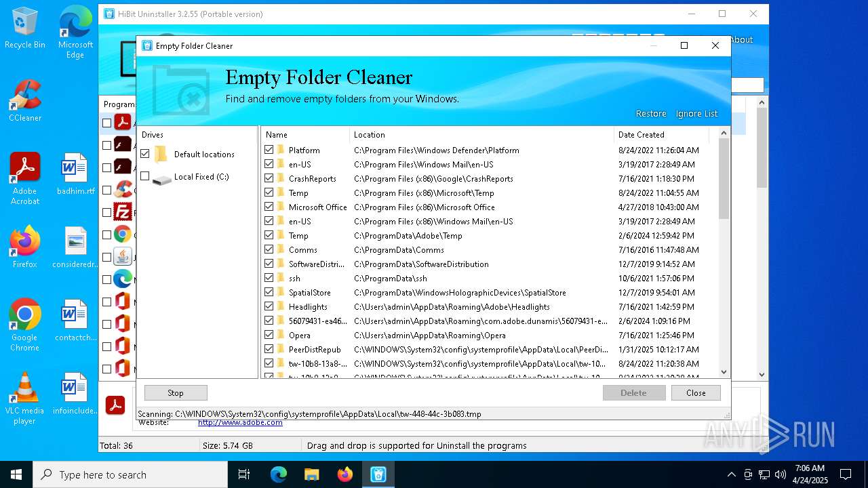Click the volume icon in system tray
This screenshot has width=868, height=488.
click(781, 474)
